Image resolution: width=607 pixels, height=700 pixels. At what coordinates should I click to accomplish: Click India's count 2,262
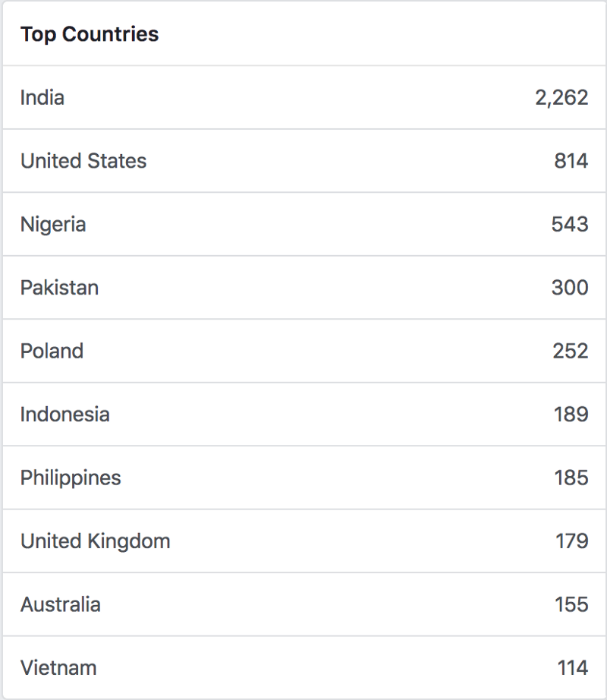click(561, 97)
